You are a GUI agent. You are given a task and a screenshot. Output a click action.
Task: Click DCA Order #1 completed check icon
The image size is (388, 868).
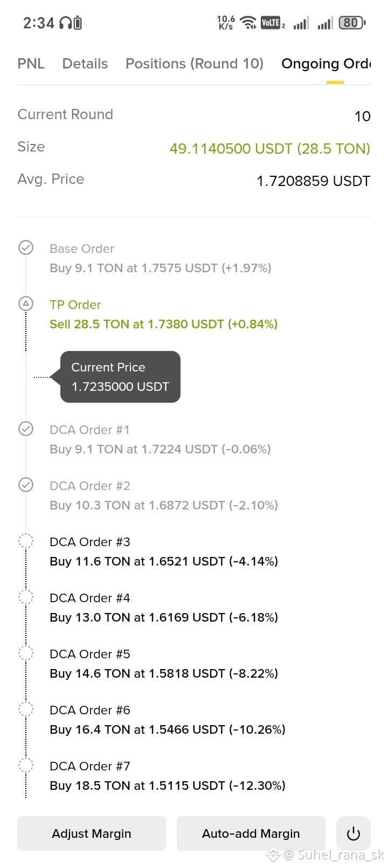(x=26, y=429)
